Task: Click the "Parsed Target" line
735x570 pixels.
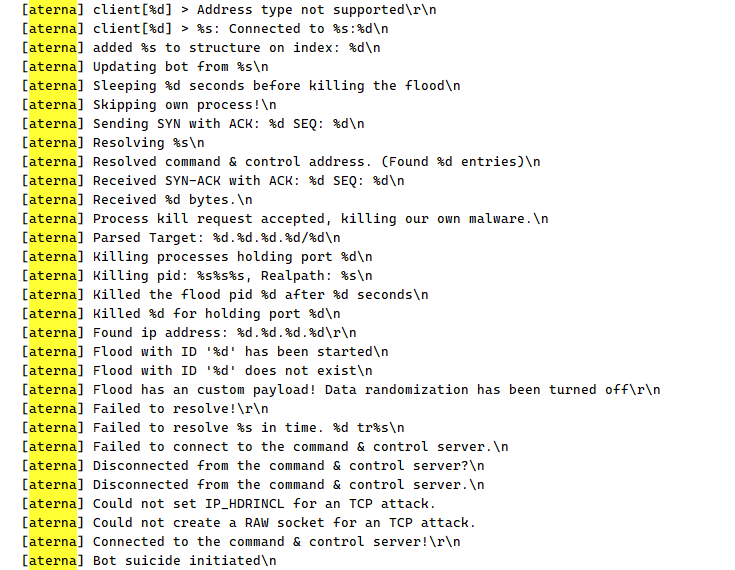Action: click(x=216, y=238)
